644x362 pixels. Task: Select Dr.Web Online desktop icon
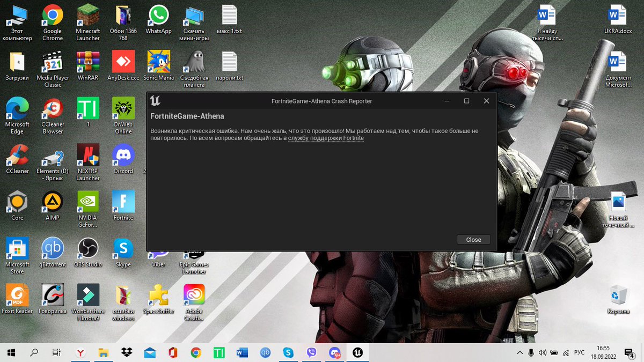[123, 116]
